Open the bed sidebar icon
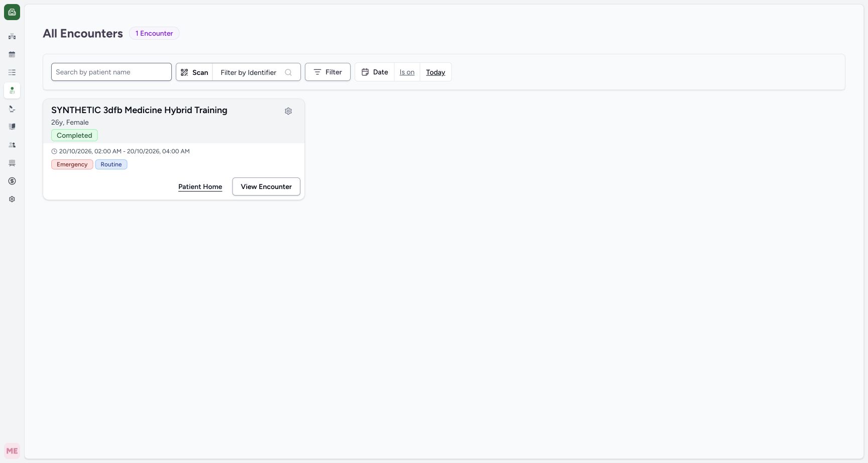868x463 pixels. [x=12, y=163]
